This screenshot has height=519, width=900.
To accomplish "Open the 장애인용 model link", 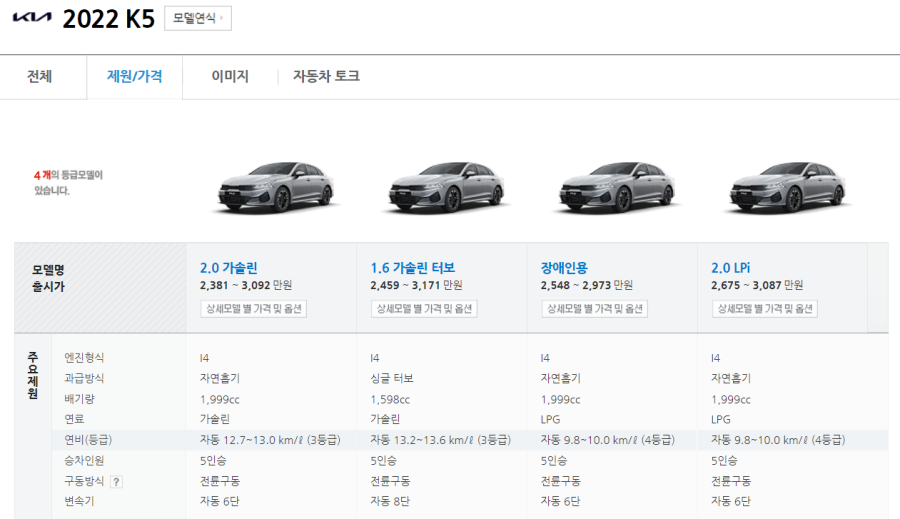I will [564, 268].
